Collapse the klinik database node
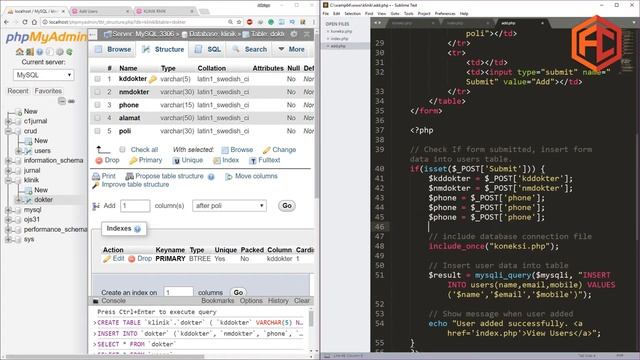640x360 pixels. 9,180
